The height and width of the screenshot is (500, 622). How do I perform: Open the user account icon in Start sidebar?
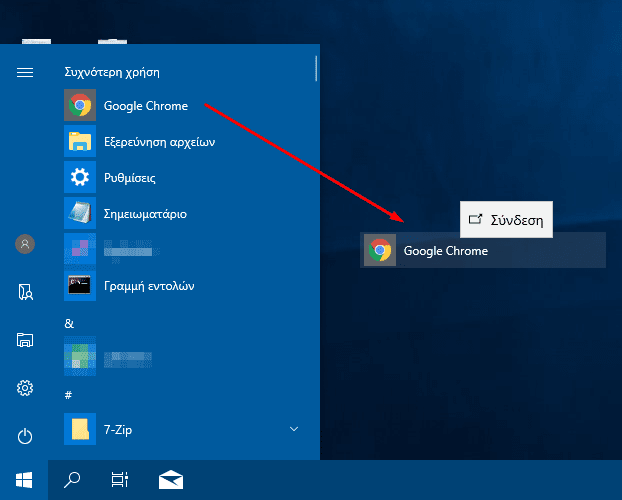coord(25,244)
